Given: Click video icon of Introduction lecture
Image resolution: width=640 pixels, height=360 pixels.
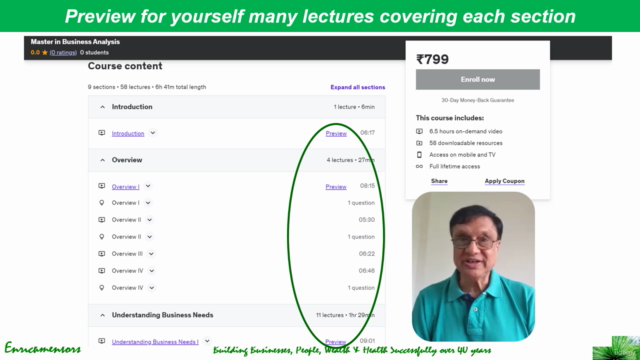Looking at the screenshot, I should (x=102, y=133).
